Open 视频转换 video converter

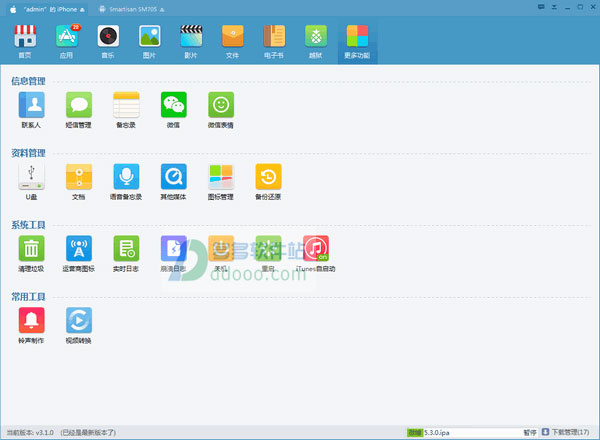(79, 325)
